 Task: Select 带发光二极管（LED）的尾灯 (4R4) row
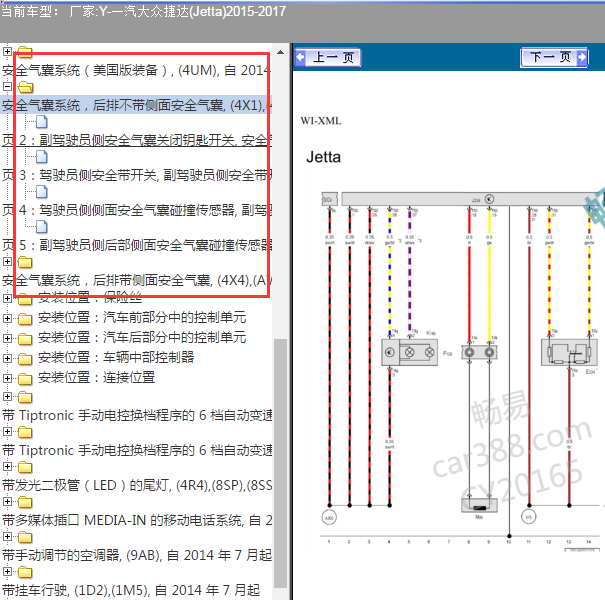click(x=137, y=485)
